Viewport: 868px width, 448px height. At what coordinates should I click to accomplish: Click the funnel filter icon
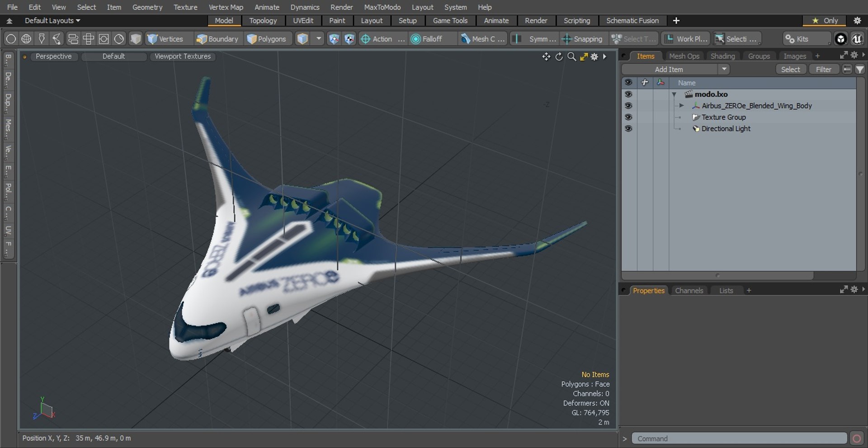(x=860, y=69)
